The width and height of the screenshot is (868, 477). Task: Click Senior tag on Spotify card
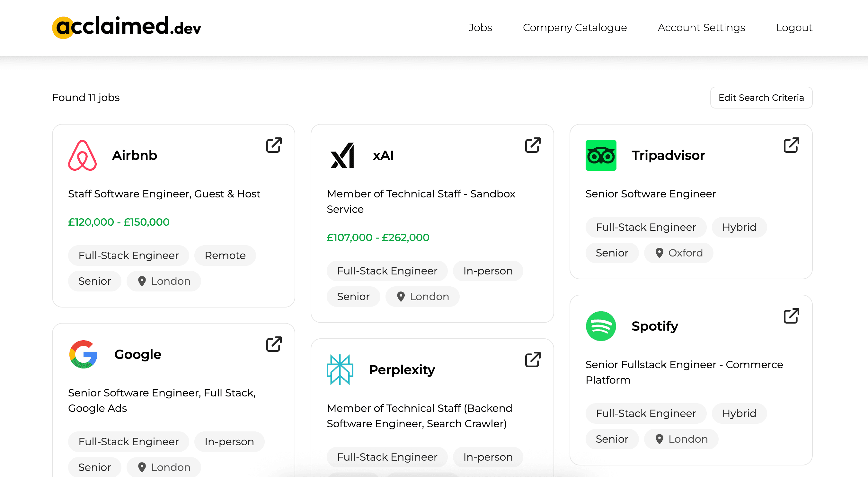pos(612,439)
